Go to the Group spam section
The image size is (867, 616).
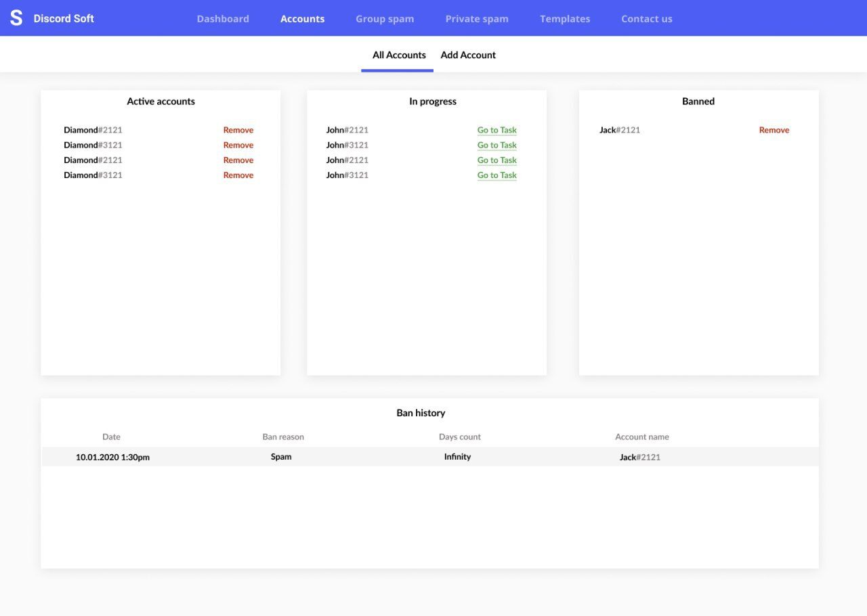[385, 19]
